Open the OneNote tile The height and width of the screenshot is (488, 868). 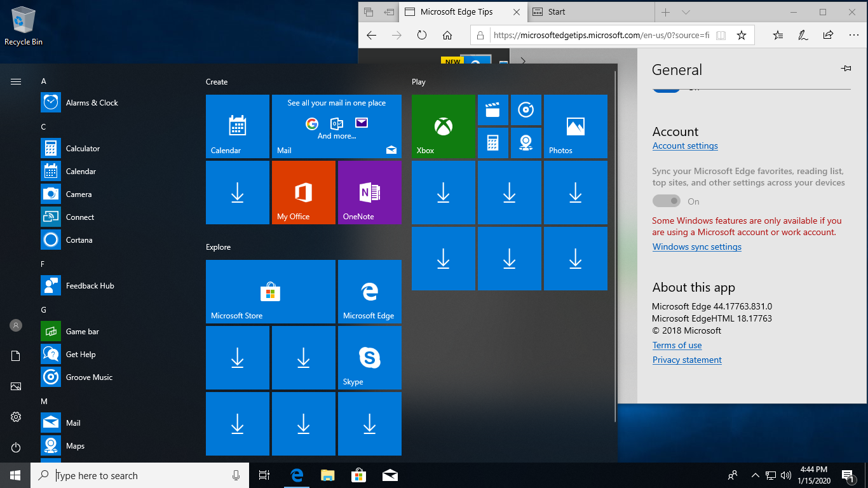(370, 193)
